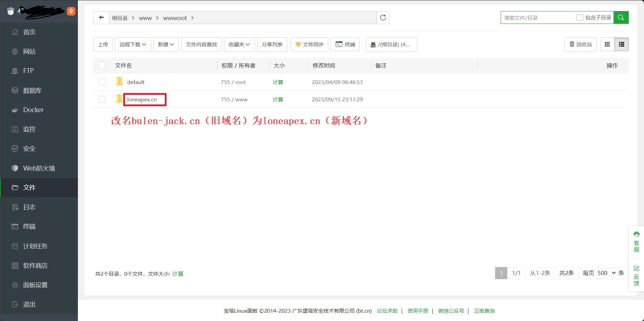This screenshot has height=321, width=644.
Task: Click the 上传 upload button
Action: pos(103,44)
